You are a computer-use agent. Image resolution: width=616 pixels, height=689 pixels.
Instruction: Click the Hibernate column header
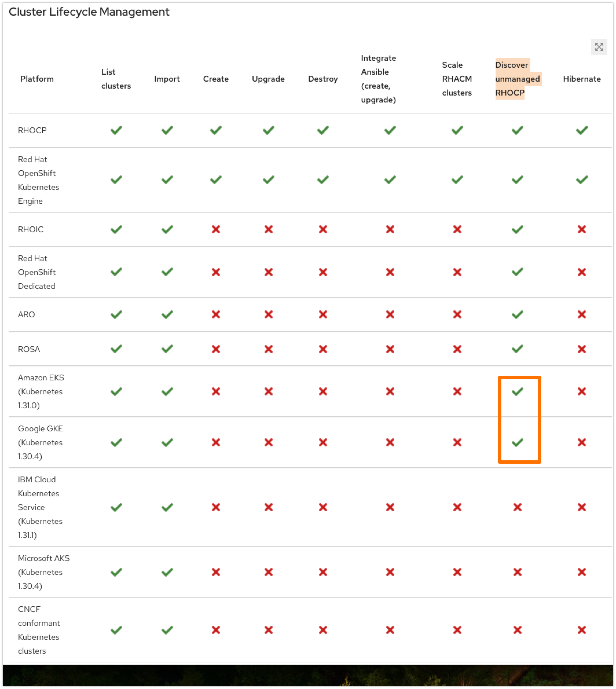tap(582, 79)
